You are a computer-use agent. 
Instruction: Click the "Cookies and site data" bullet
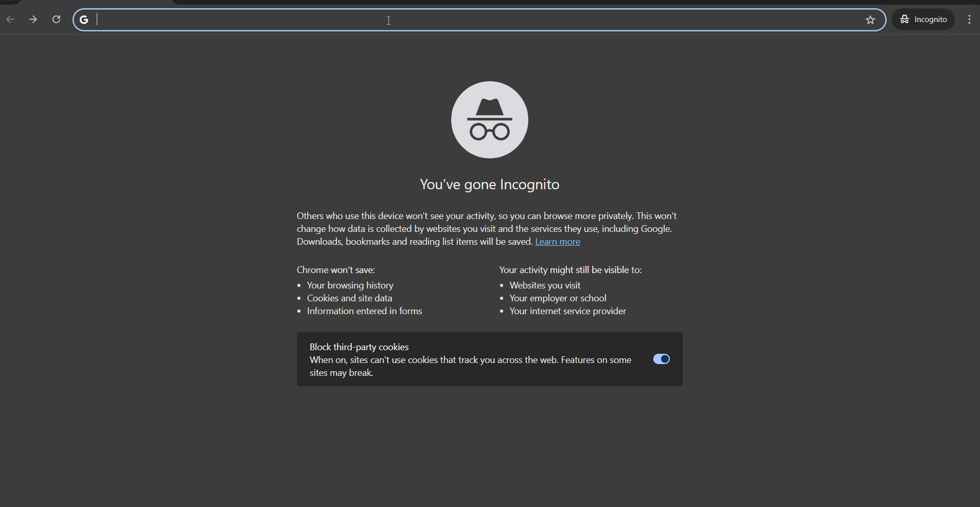click(x=350, y=298)
